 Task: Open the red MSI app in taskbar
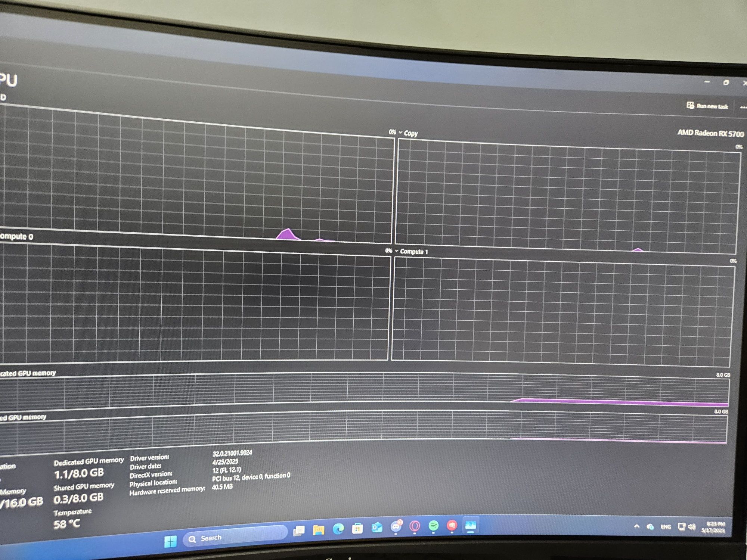coord(452,525)
